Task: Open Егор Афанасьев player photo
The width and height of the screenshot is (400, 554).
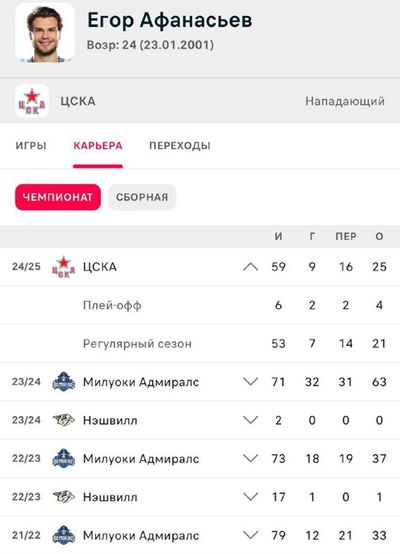Action: (x=45, y=33)
